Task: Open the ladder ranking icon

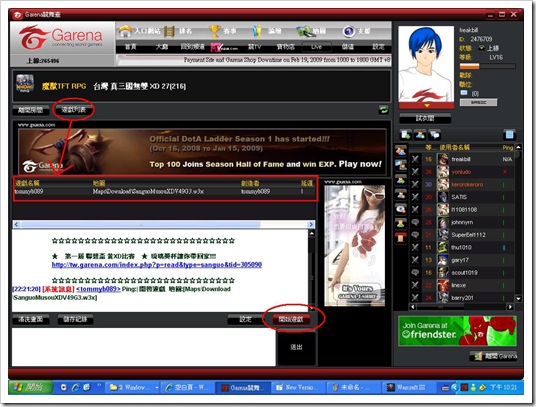Action: (169, 31)
